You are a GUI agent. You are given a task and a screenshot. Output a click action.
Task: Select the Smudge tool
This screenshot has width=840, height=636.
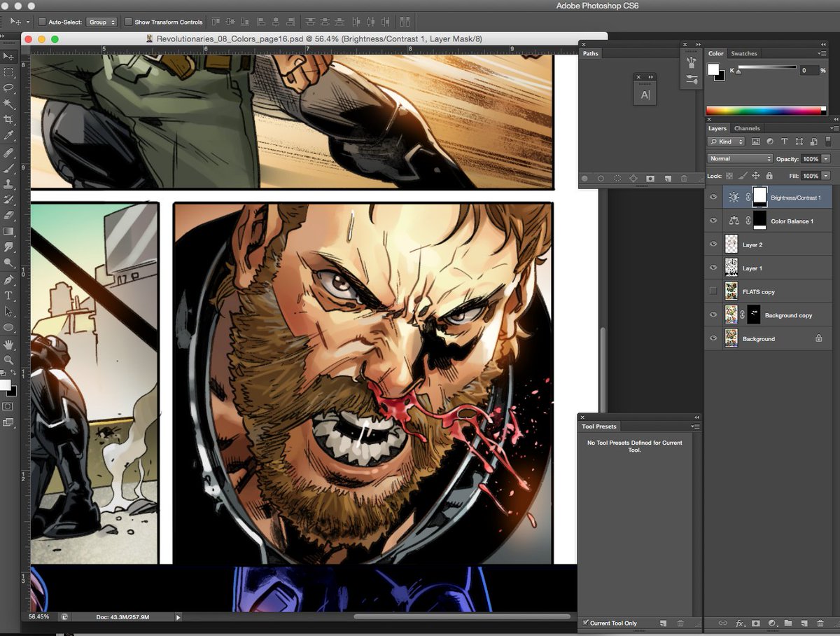pyautogui.click(x=8, y=247)
